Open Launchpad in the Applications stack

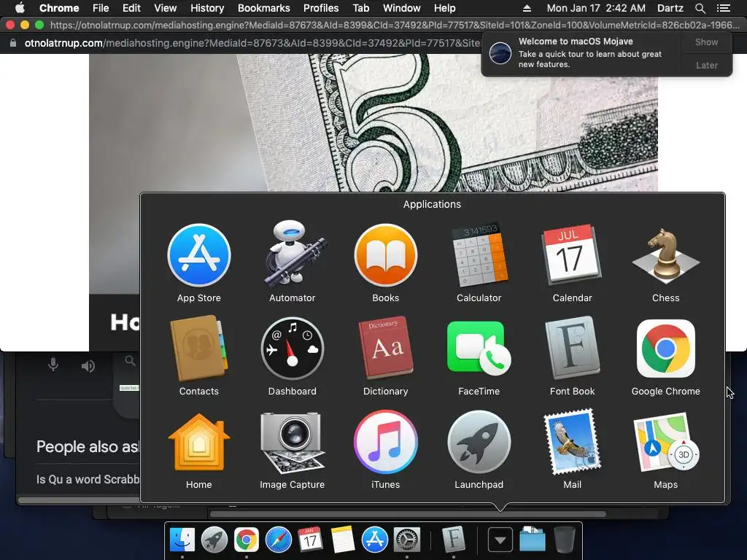click(x=479, y=443)
